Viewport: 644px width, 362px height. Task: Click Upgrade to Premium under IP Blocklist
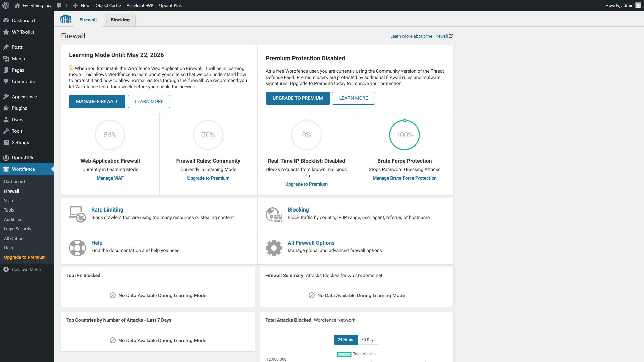point(307,184)
